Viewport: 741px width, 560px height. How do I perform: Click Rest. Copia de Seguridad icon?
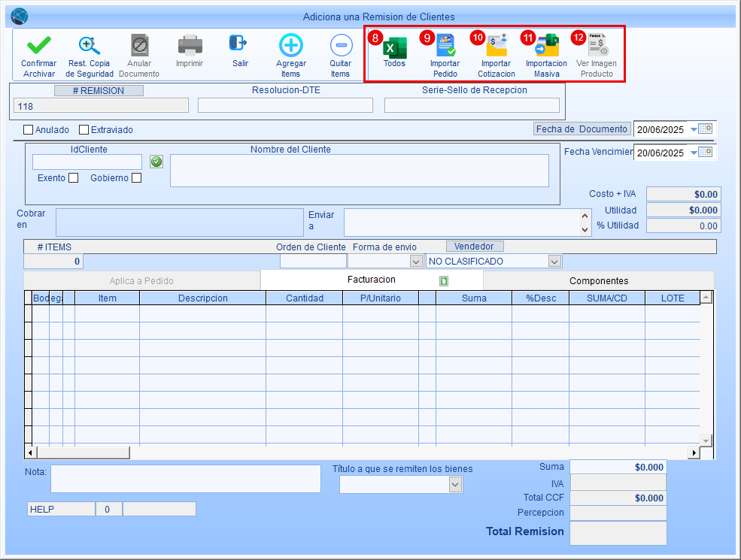point(90,47)
